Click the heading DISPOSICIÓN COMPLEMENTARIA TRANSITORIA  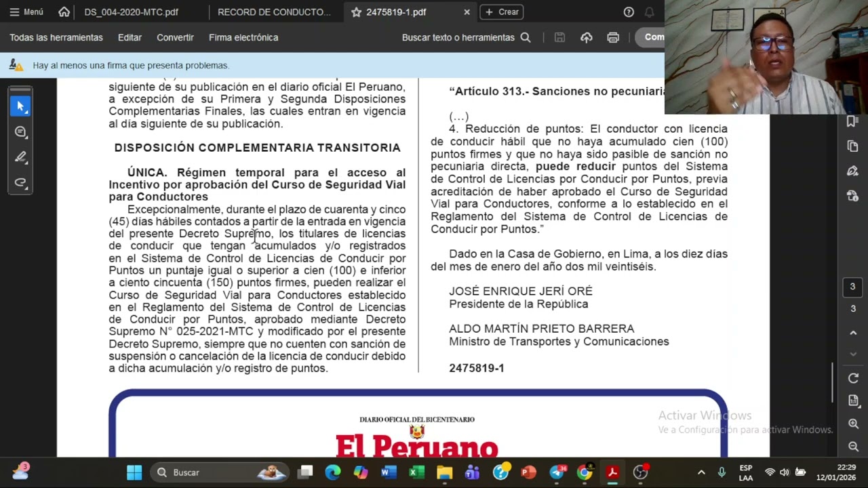[257, 148]
